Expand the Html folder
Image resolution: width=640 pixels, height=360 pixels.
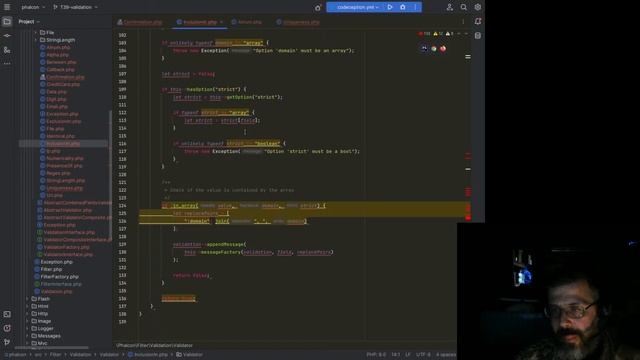(x=27, y=306)
